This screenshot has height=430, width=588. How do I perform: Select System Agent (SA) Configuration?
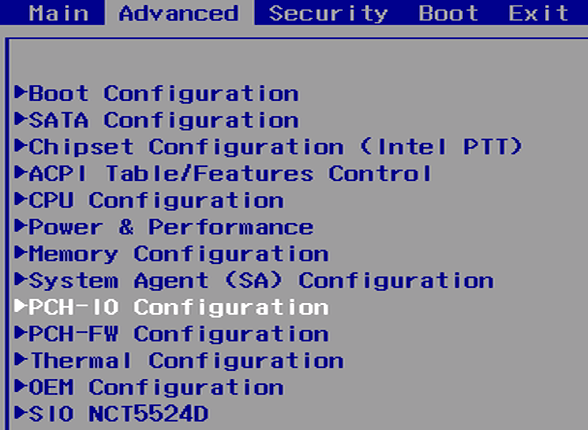click(x=254, y=280)
